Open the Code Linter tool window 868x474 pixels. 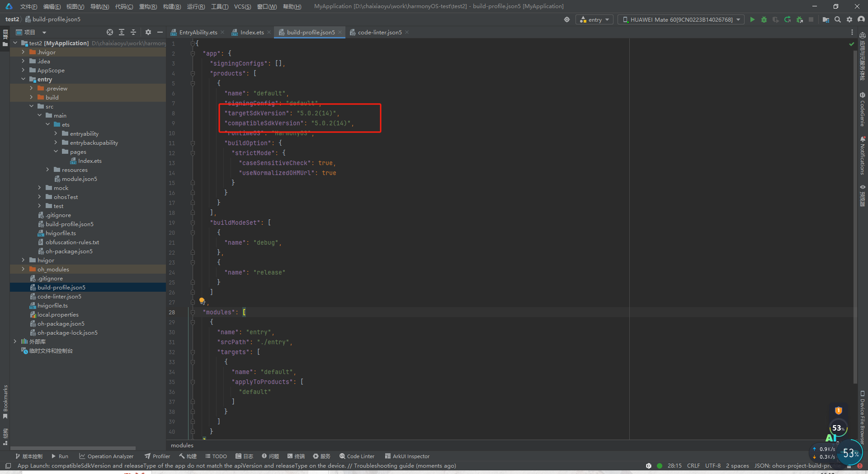pyautogui.click(x=357, y=456)
